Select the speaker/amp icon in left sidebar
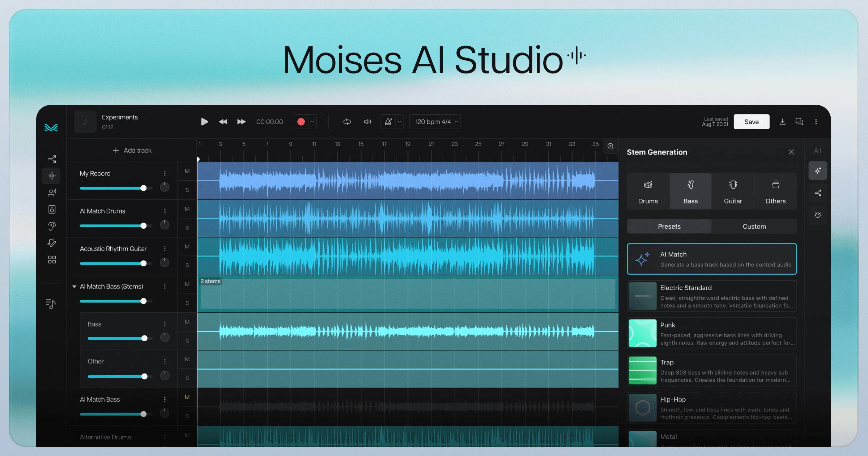Viewport: 868px width, 456px height. (x=52, y=209)
